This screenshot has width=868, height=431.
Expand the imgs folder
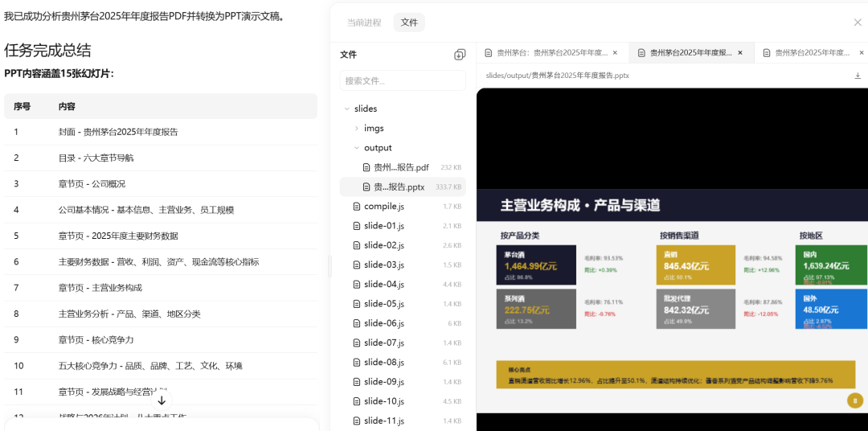click(x=357, y=128)
